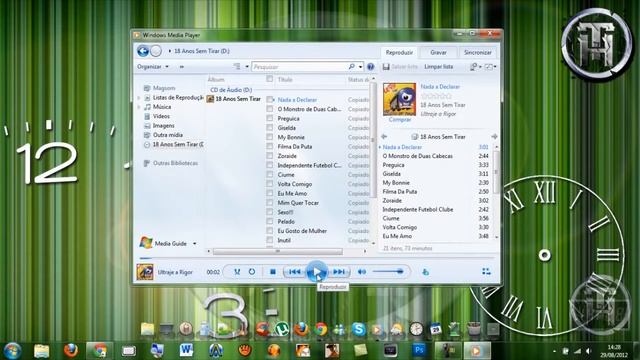The width and height of the screenshot is (640, 360).
Task: Open the view options icon beside search
Action: 237,67
